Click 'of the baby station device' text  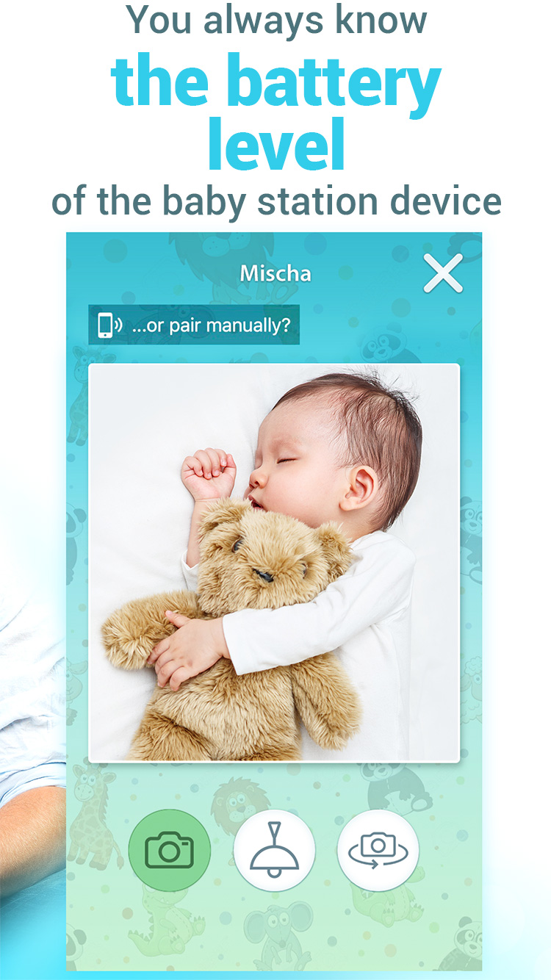pos(276,200)
